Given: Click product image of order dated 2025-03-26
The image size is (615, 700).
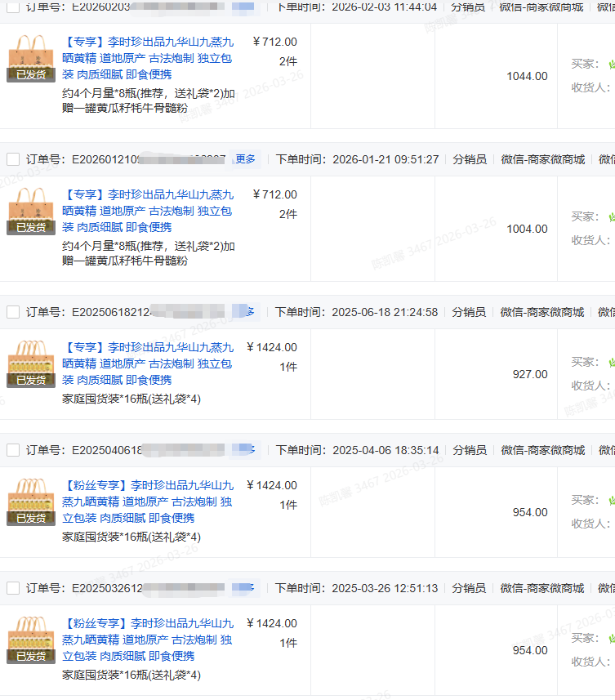Looking at the screenshot, I should (x=31, y=640).
